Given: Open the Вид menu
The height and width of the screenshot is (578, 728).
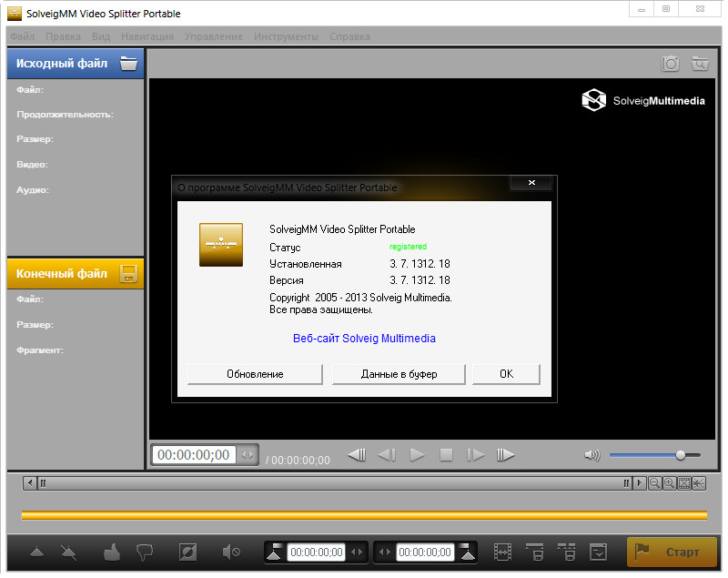Looking at the screenshot, I should [x=101, y=36].
